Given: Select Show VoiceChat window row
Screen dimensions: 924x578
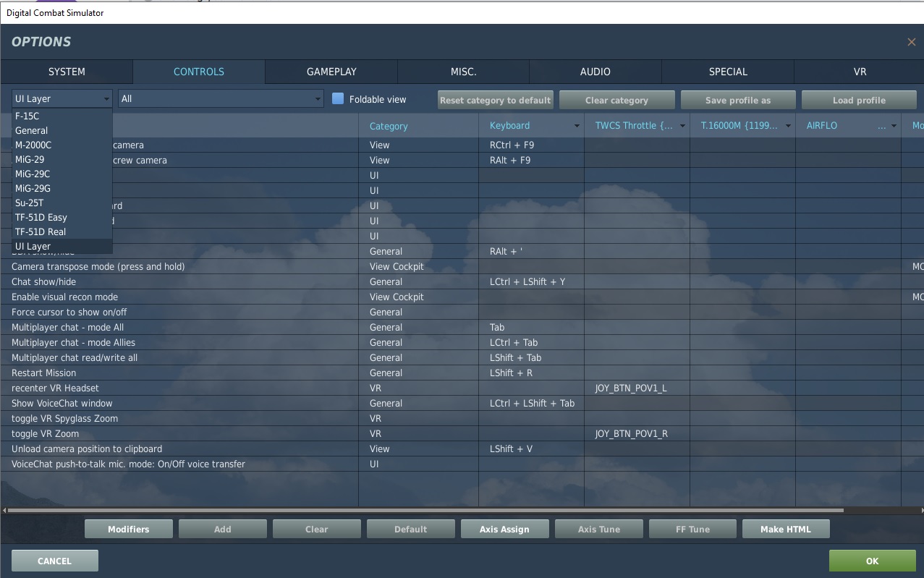Looking at the screenshot, I should 462,403.
